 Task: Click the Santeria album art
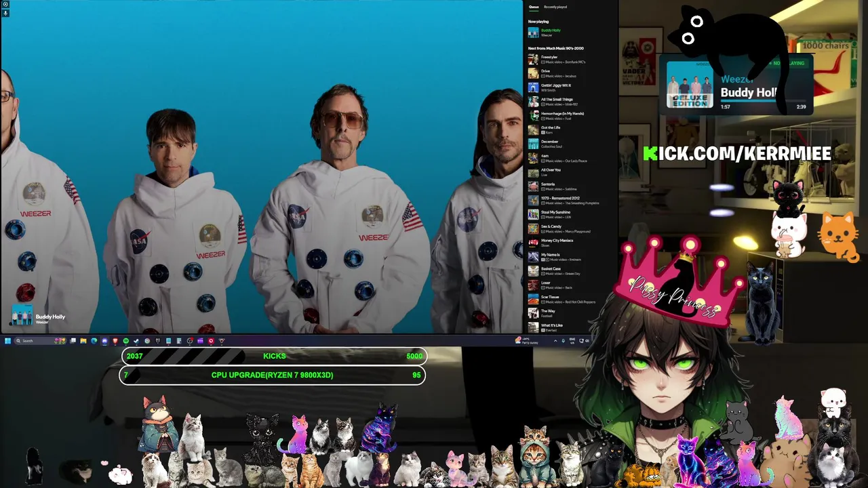point(533,186)
